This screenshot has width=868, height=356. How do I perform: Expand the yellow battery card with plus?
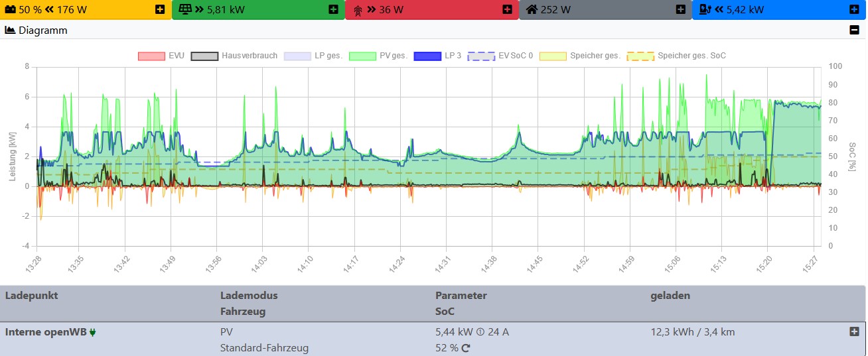pos(160,10)
